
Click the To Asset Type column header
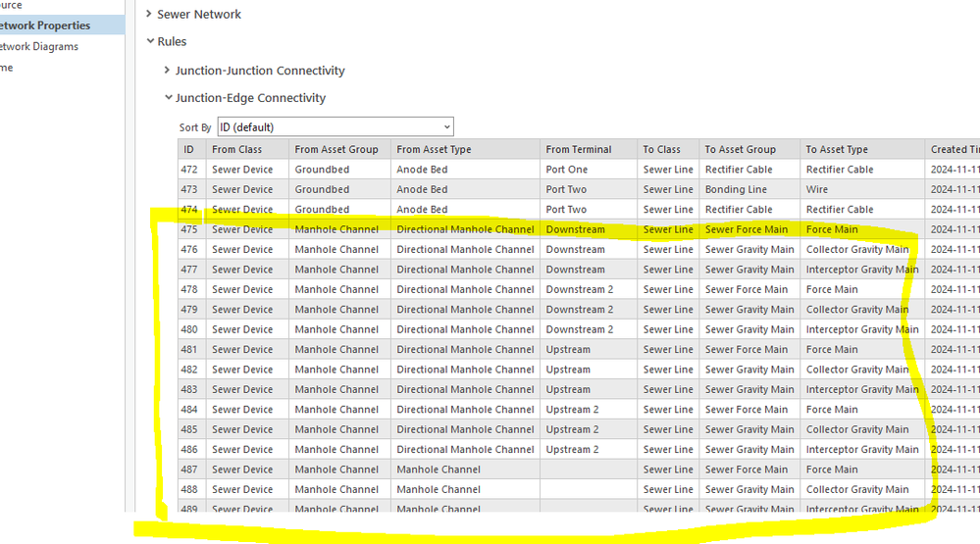[x=862, y=149]
